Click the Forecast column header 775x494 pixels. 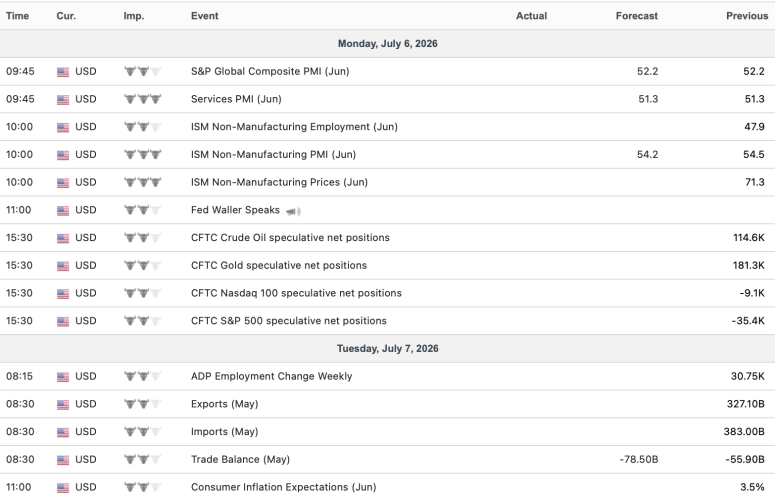637,16
